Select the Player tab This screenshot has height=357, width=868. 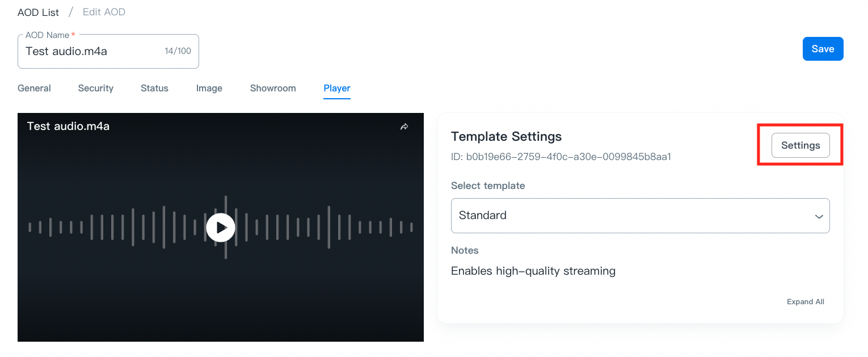[x=337, y=88]
